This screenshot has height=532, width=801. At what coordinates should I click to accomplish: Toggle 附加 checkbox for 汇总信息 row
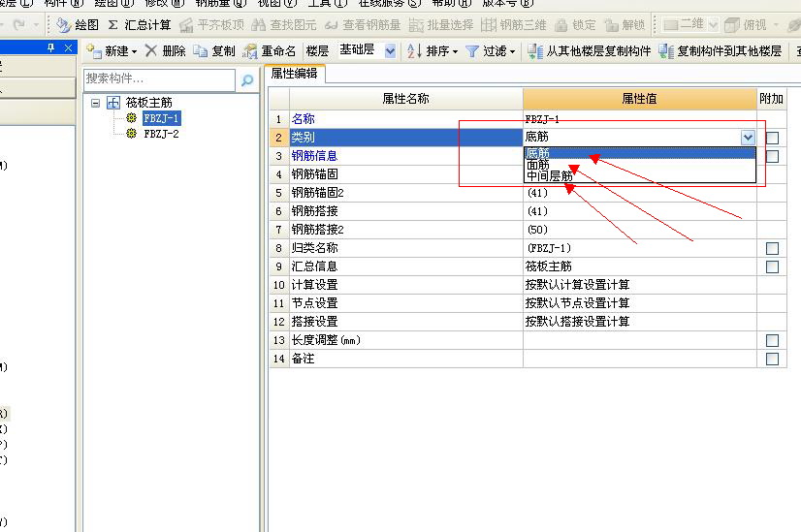(x=772, y=267)
